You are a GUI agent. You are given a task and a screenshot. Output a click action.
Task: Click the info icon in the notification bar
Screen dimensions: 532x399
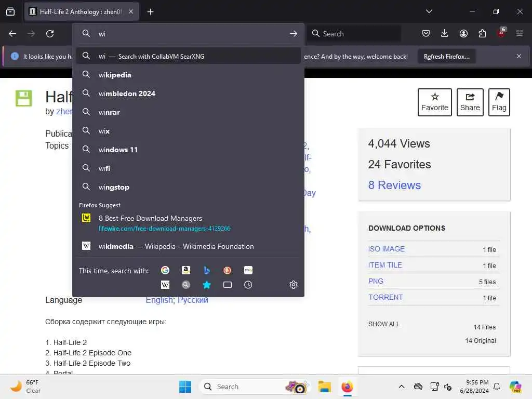tap(15, 56)
